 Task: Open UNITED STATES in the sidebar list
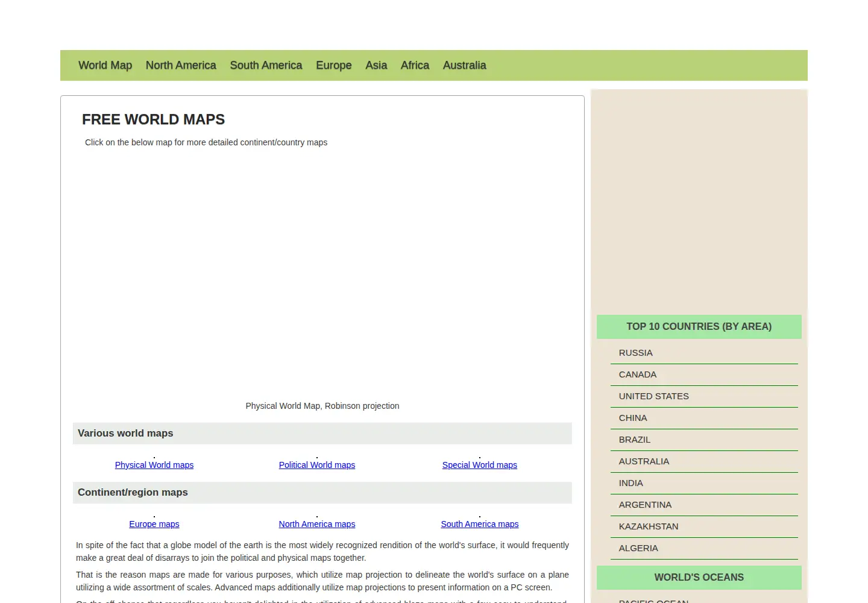(704, 396)
